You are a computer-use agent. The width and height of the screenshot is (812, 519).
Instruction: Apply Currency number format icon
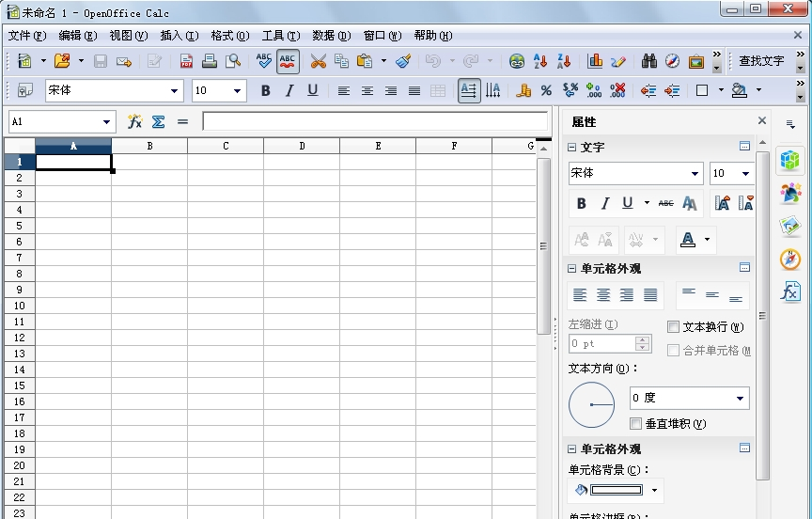pyautogui.click(x=523, y=90)
